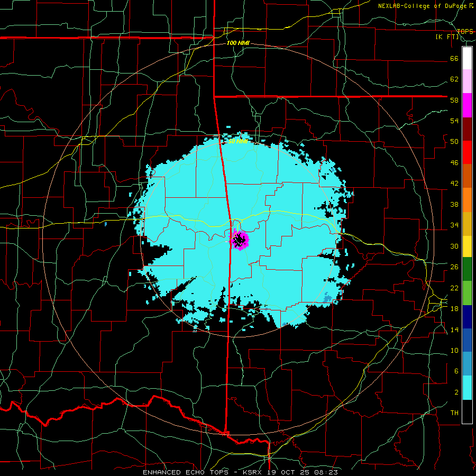Click the magenta echo cluster at radar center

[240, 240]
